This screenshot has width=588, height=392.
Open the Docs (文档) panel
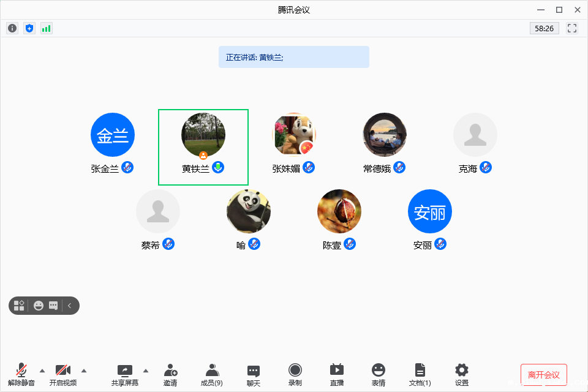pyautogui.click(x=420, y=374)
